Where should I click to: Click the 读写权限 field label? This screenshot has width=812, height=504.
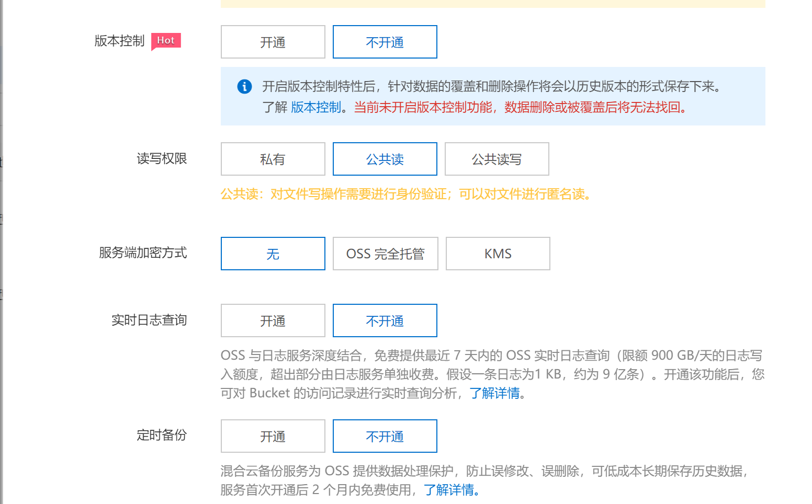[x=162, y=158]
